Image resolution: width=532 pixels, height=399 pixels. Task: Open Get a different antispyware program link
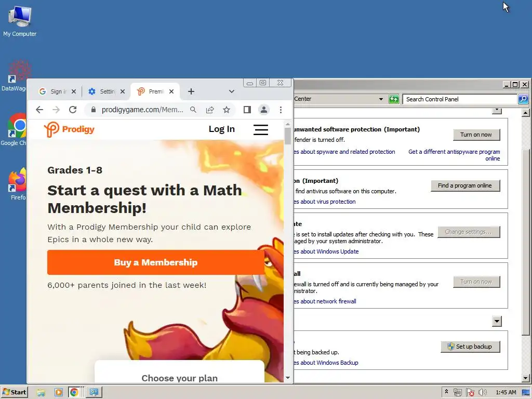coord(454,155)
